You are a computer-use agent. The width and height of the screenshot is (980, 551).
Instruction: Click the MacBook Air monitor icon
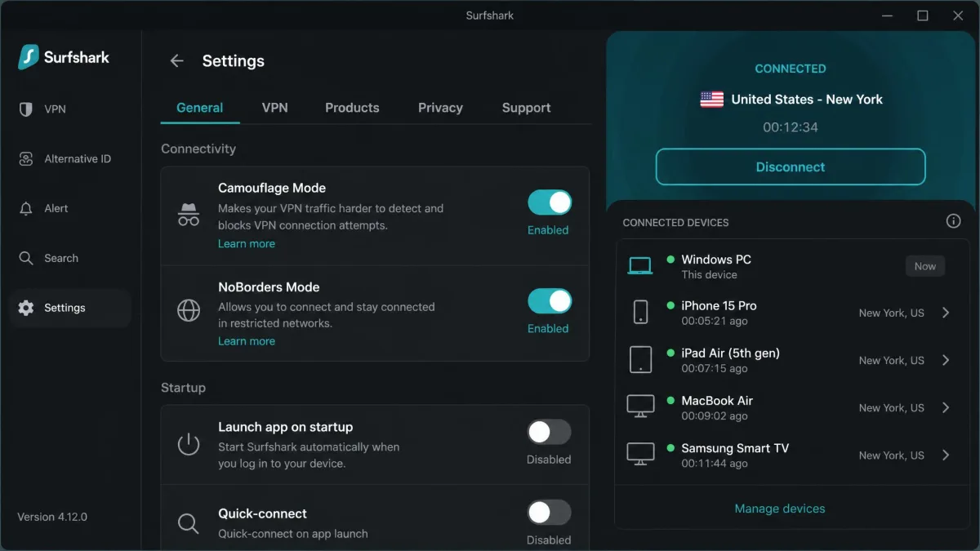point(640,407)
